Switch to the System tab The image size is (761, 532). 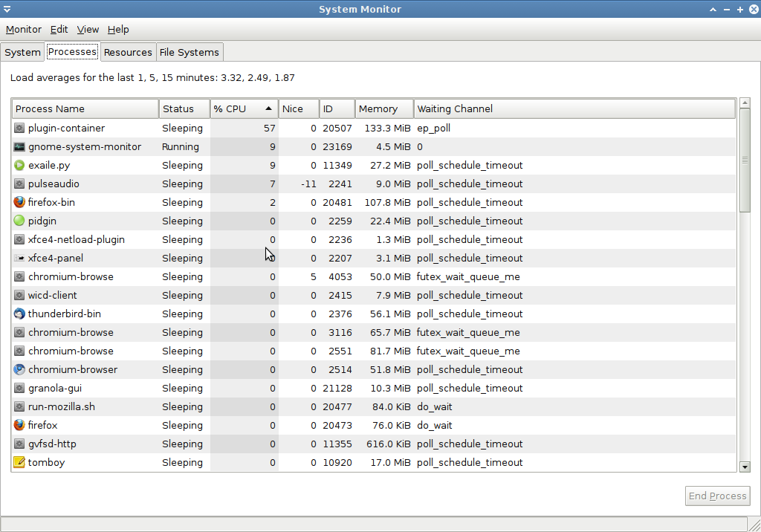[23, 53]
